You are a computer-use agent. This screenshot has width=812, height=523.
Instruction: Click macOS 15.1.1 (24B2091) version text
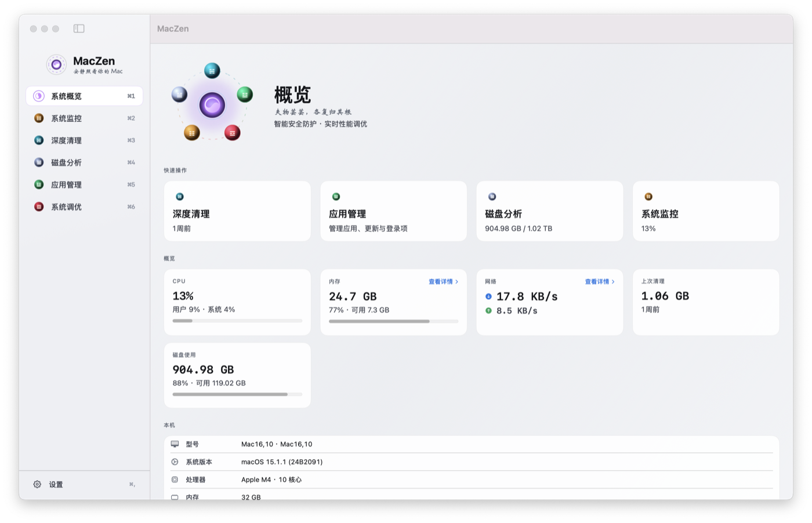(282, 462)
